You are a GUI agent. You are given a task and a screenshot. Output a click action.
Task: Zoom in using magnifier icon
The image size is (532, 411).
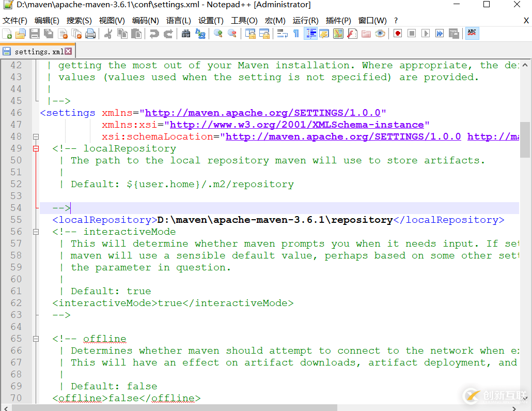pyautogui.click(x=218, y=33)
